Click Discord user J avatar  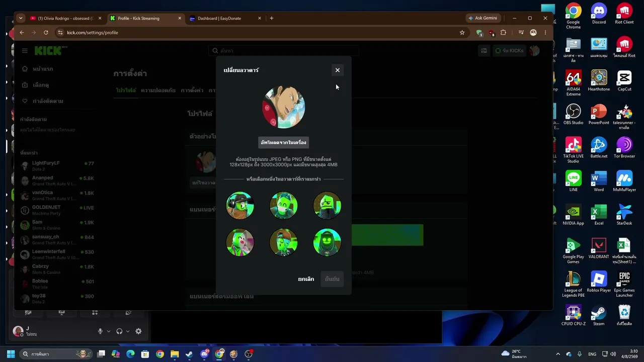point(18,331)
